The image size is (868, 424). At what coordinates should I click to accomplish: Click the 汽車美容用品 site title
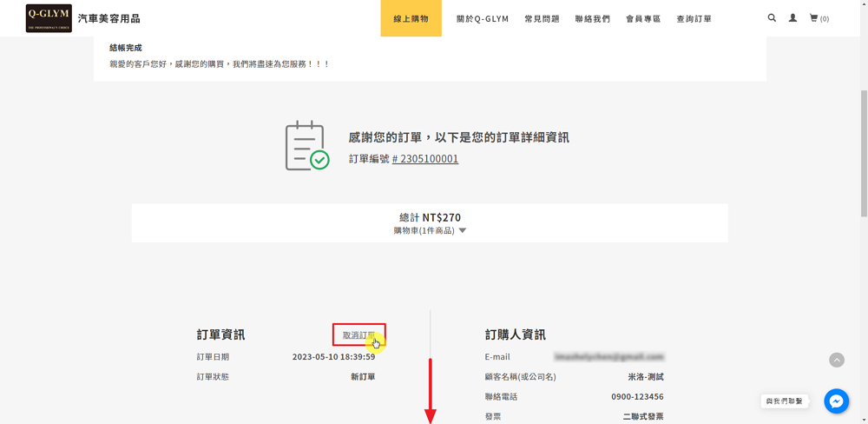[x=108, y=18]
